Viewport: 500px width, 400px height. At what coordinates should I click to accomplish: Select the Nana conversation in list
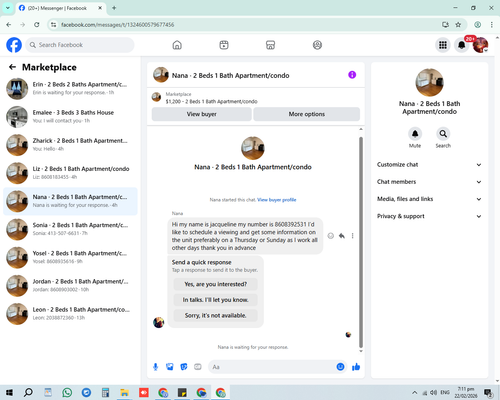70,201
